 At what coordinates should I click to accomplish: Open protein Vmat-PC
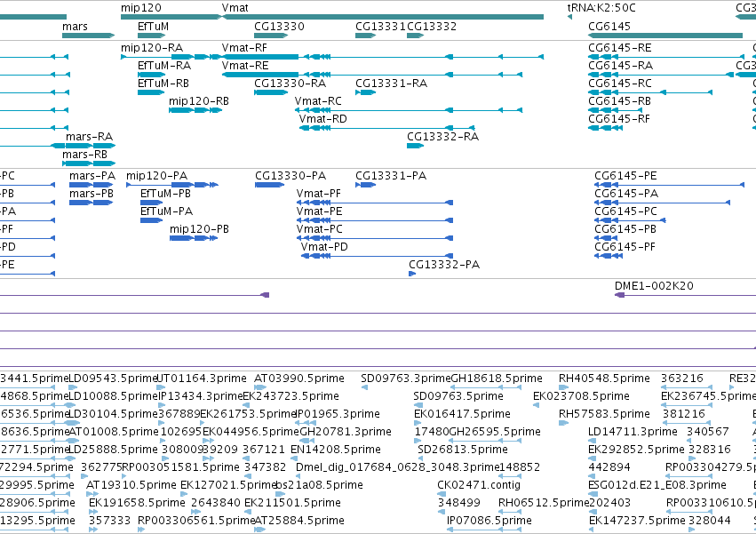[319, 229]
